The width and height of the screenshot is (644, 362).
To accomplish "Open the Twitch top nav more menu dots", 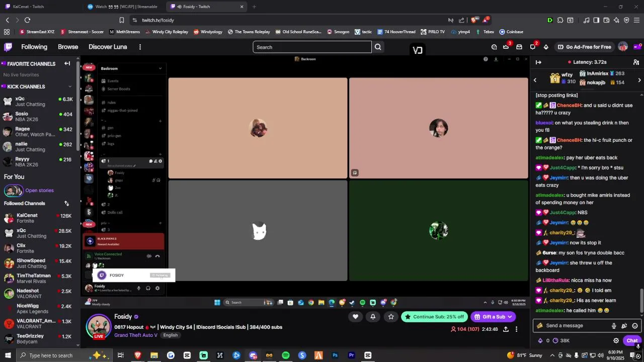I will pyautogui.click(x=140, y=47).
